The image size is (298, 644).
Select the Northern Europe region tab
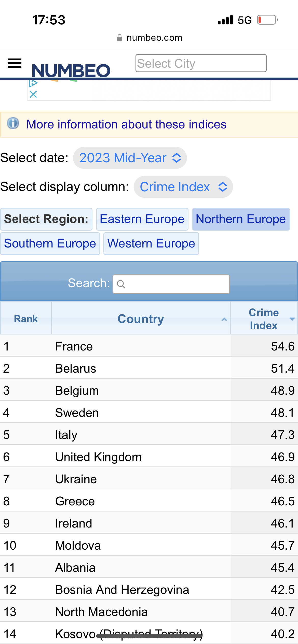(x=241, y=219)
